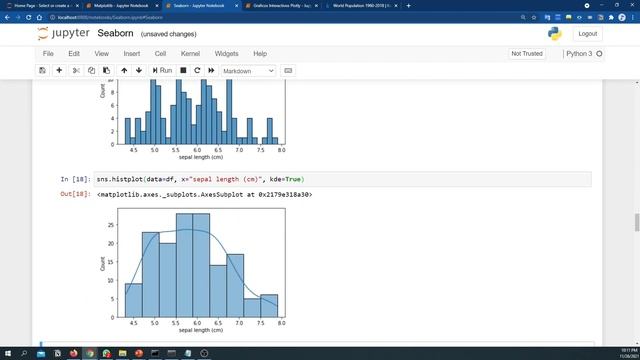The image size is (640, 360).
Task: Reload the page in browser
Action: (29, 18)
